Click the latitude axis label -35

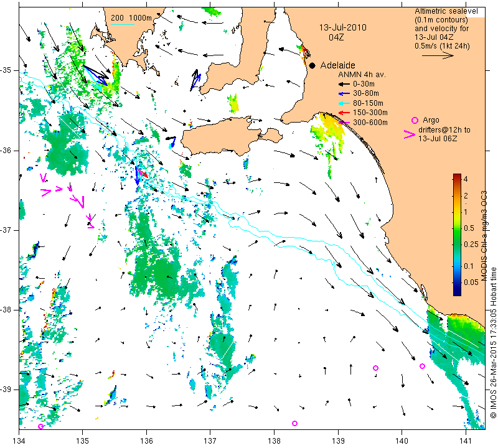tap(6, 70)
